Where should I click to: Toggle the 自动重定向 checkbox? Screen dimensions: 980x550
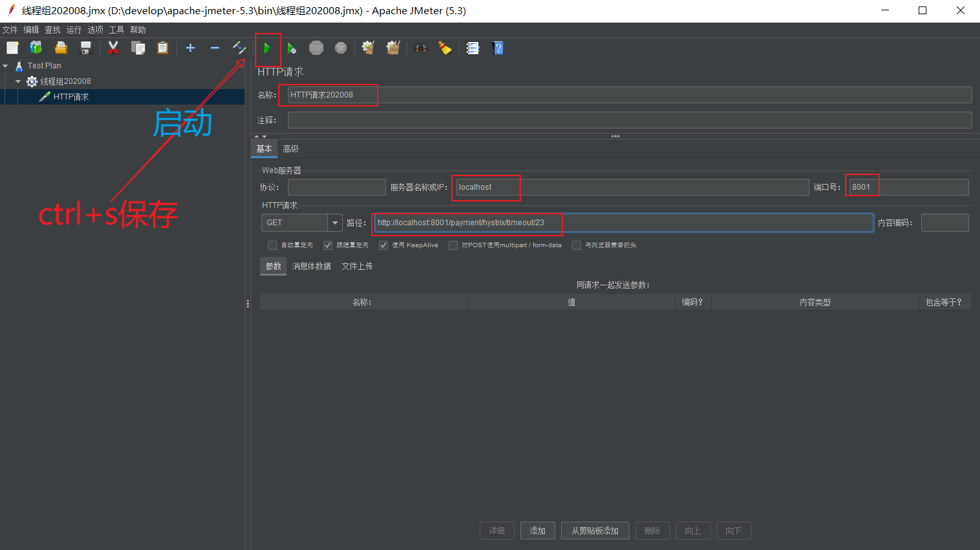(272, 245)
